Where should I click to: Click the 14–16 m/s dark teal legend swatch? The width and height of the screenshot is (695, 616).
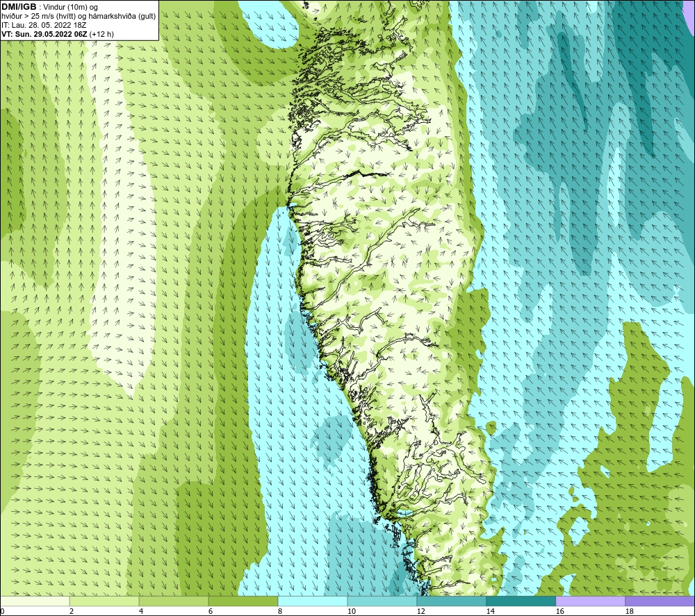pyautogui.click(x=521, y=601)
